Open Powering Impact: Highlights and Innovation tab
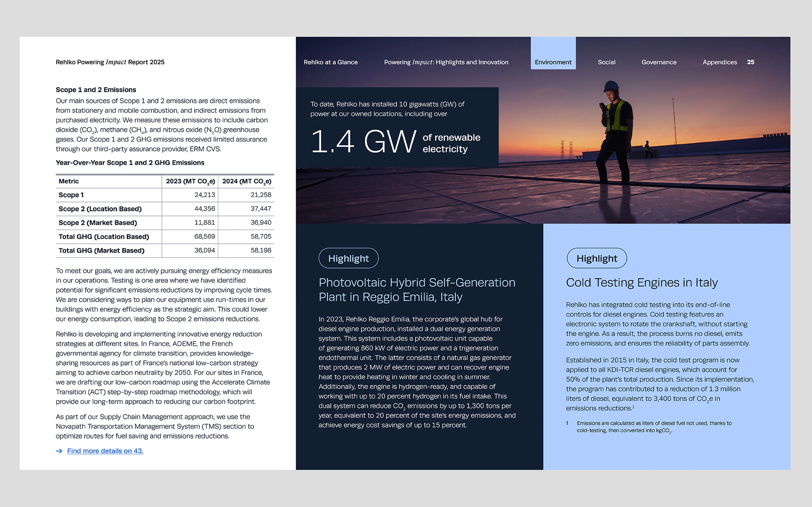The image size is (812, 507). click(446, 62)
